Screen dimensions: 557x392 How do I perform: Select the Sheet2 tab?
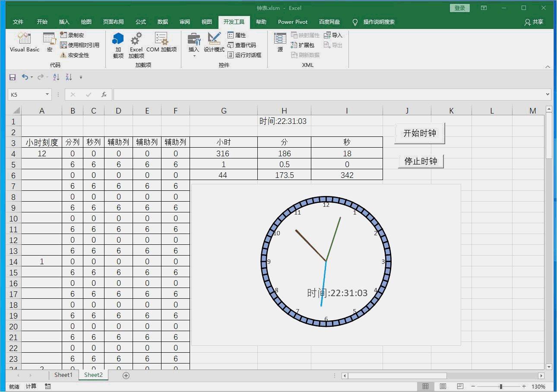pos(93,375)
